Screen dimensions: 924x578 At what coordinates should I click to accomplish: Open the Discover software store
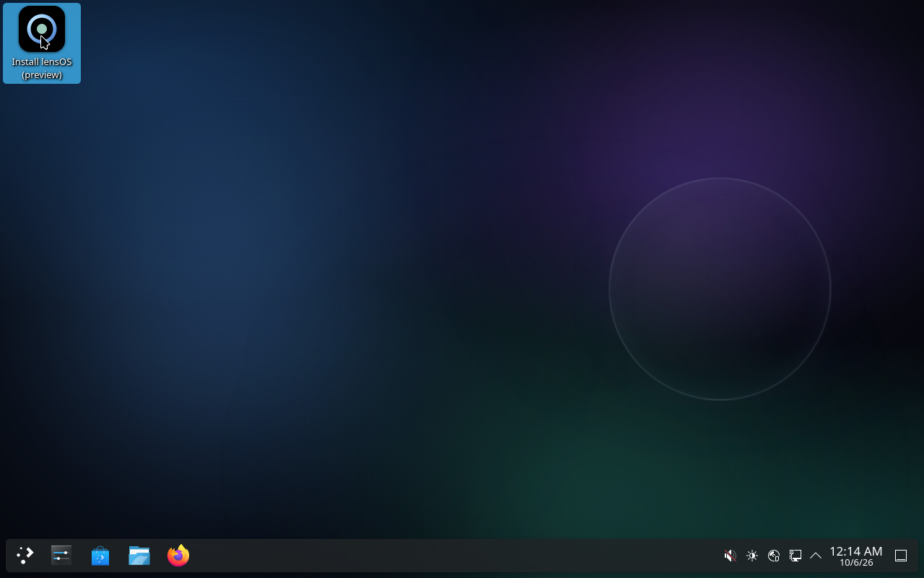coord(100,556)
